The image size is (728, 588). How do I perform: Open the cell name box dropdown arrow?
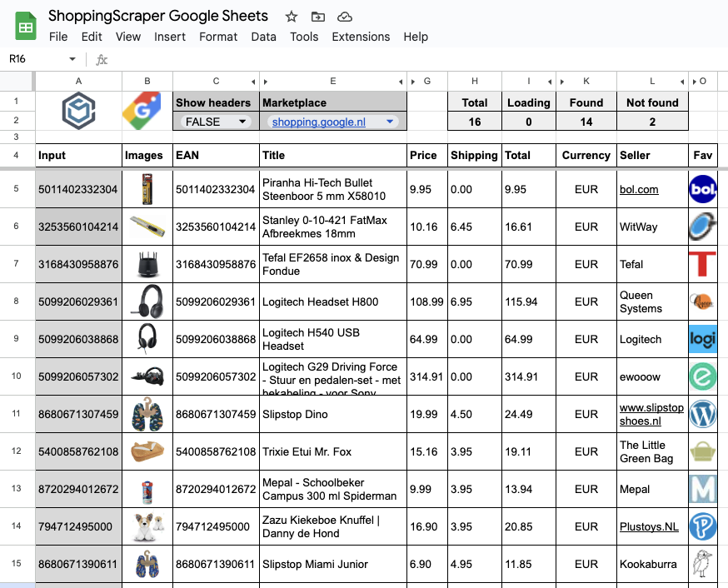[x=72, y=59]
